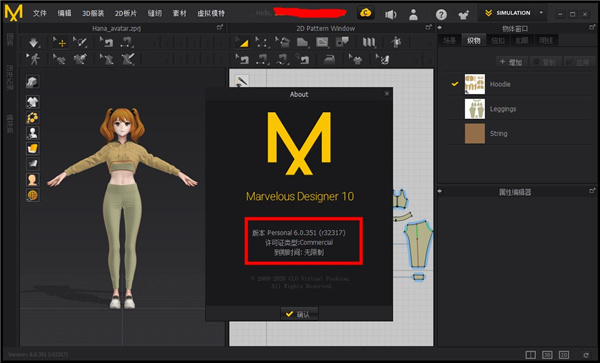Click the megaphone announcements icon
This screenshot has height=363, width=600.
(390, 15)
